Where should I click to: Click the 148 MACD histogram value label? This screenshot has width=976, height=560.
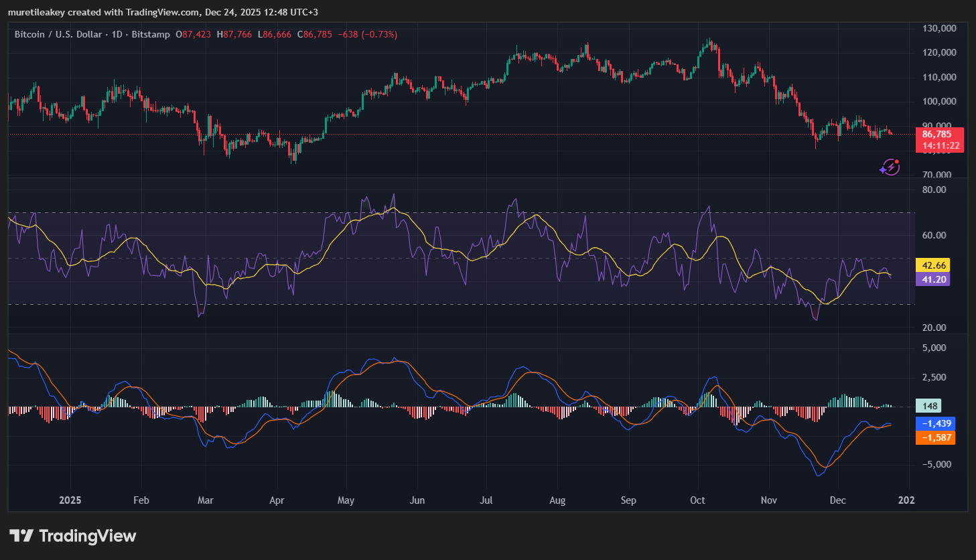tap(930, 406)
